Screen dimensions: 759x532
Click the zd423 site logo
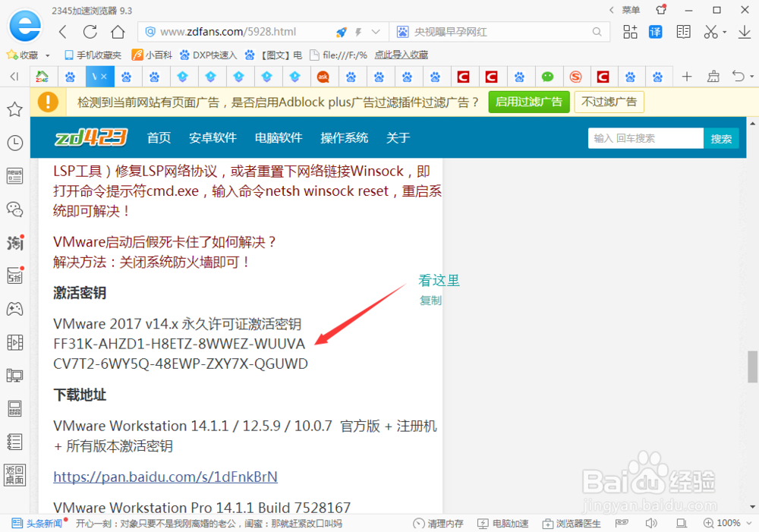[x=91, y=137]
